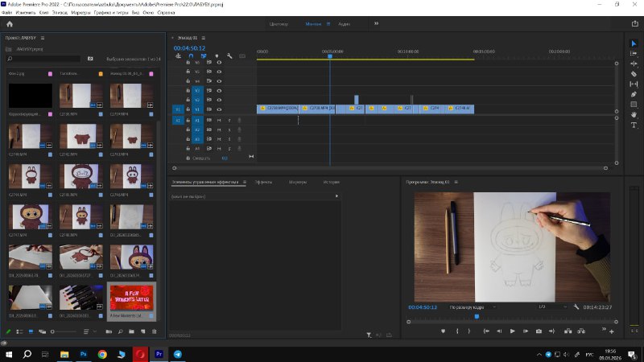The height and width of the screenshot is (362, 644).
Task: Click Export Frame camera icon in Program monitor
Action: tap(539, 331)
